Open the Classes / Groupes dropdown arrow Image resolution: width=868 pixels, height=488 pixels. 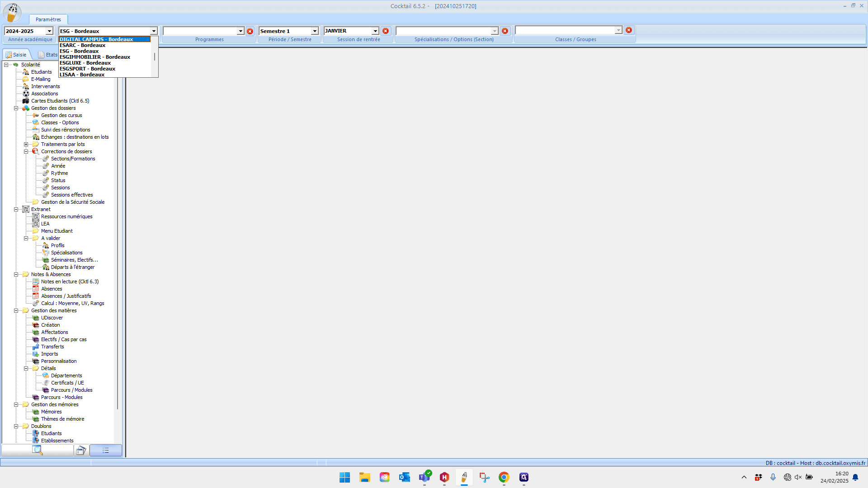618,30
